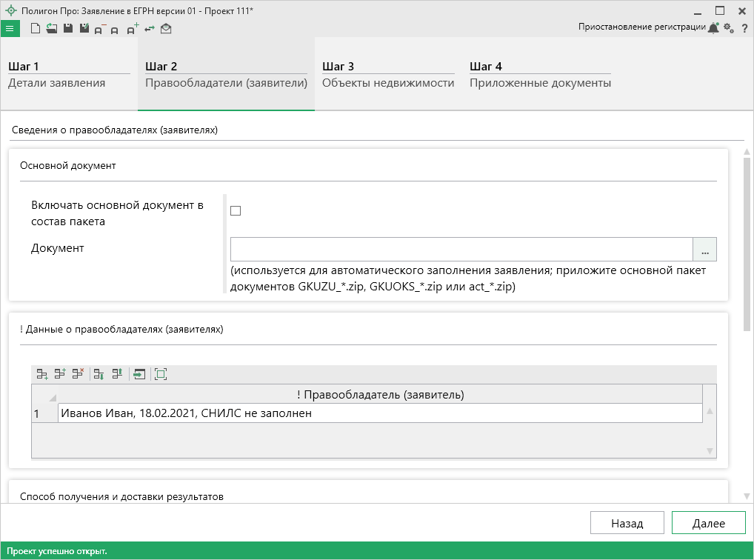754x560 pixels.
Task: Switch to Шаг 1 Детали заявления tab
Action: (69, 75)
